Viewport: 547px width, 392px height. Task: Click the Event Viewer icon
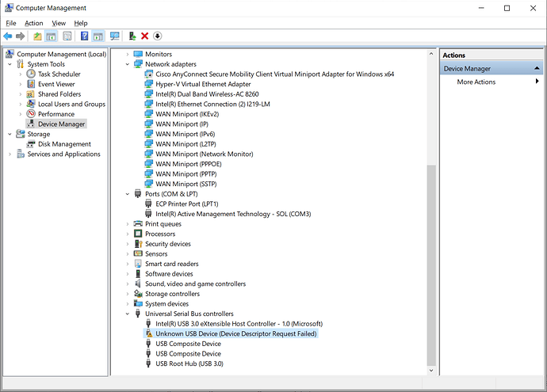[31, 84]
